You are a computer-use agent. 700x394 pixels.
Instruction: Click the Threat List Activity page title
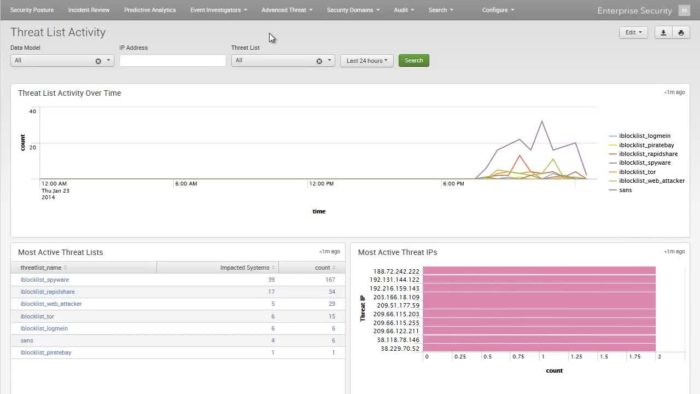[x=58, y=32]
